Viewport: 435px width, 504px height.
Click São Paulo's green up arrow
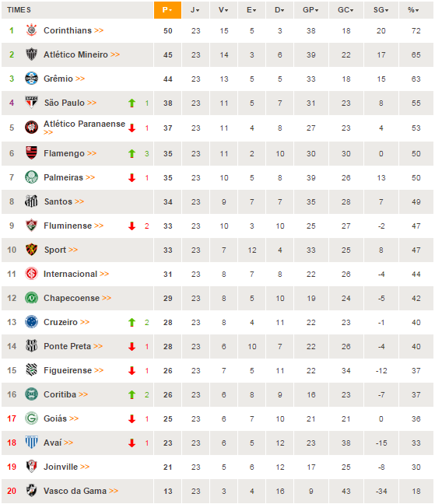pyautogui.click(x=132, y=103)
